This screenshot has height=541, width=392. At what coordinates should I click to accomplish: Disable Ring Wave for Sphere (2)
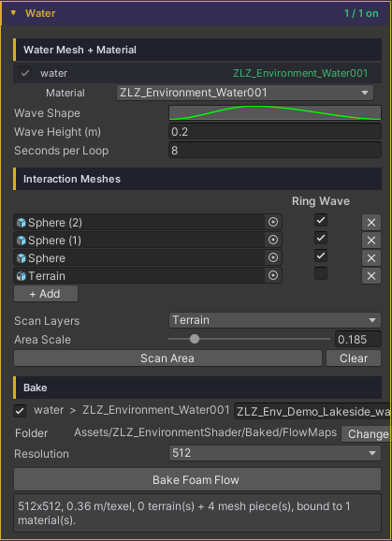point(321,220)
